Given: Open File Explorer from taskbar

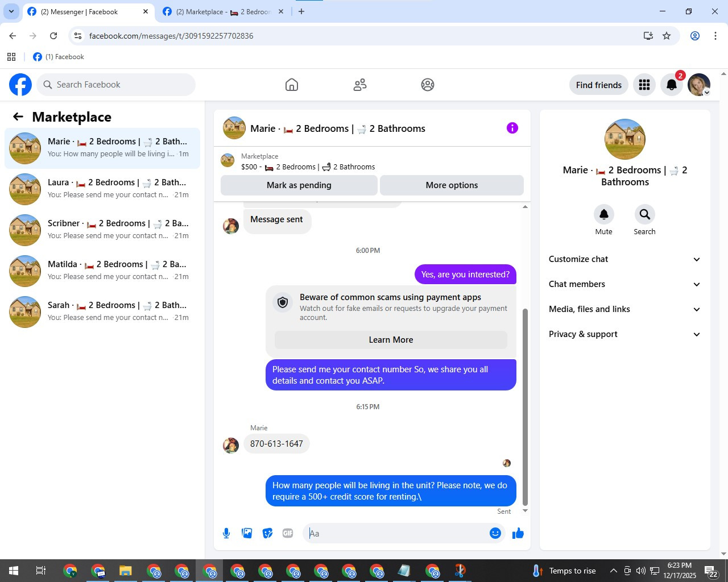Looking at the screenshot, I should click(x=126, y=571).
